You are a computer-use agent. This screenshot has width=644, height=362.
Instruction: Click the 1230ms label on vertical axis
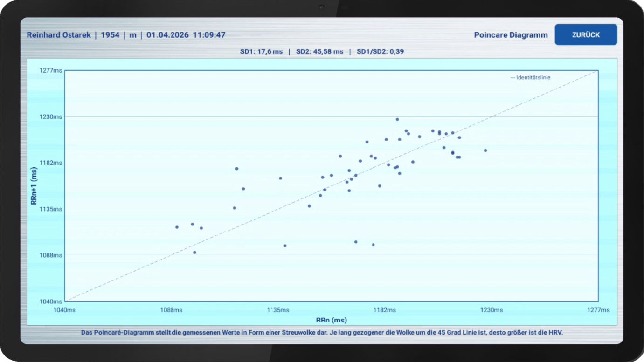coord(50,117)
